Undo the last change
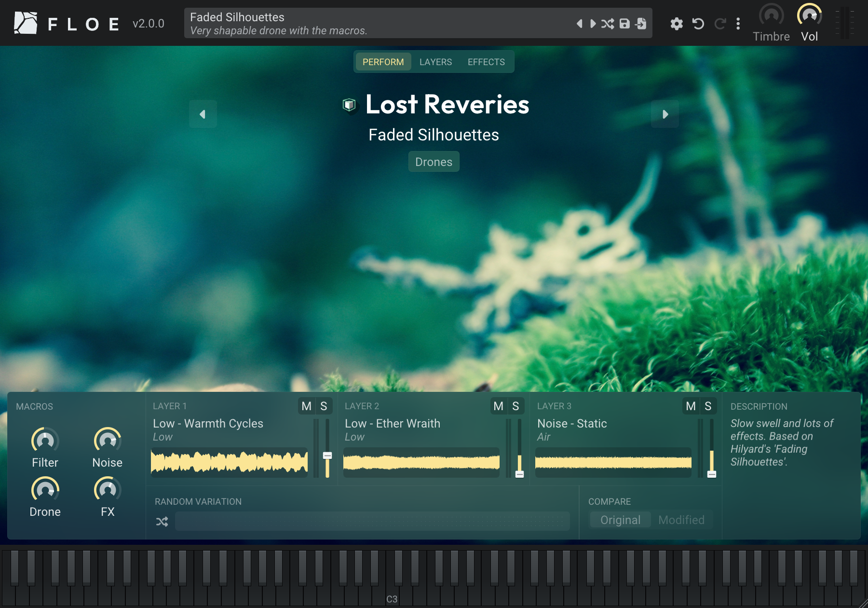The height and width of the screenshot is (608, 868). (x=698, y=24)
